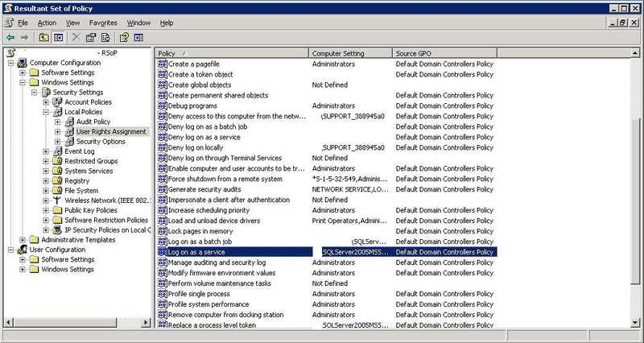Open the Action menu

tap(47, 23)
